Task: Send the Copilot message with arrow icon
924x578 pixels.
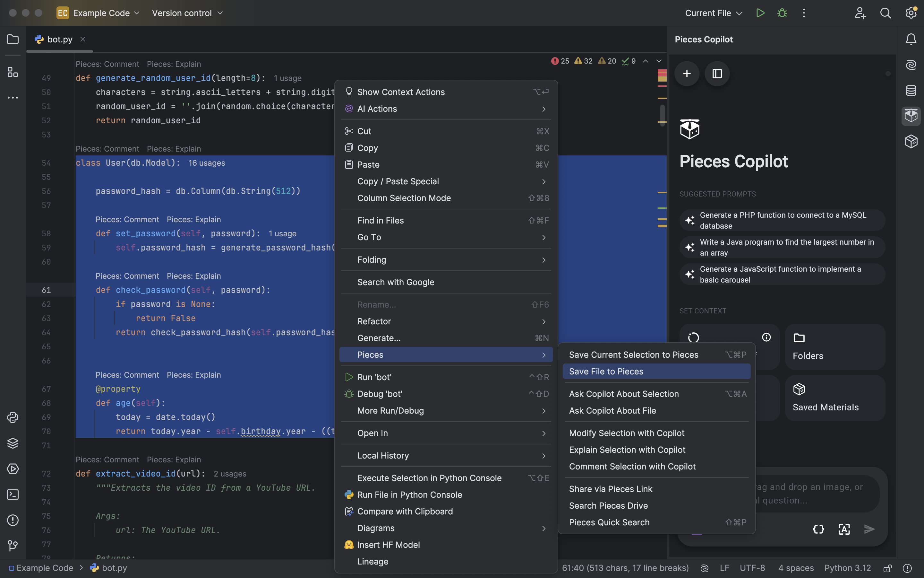Action: (869, 529)
